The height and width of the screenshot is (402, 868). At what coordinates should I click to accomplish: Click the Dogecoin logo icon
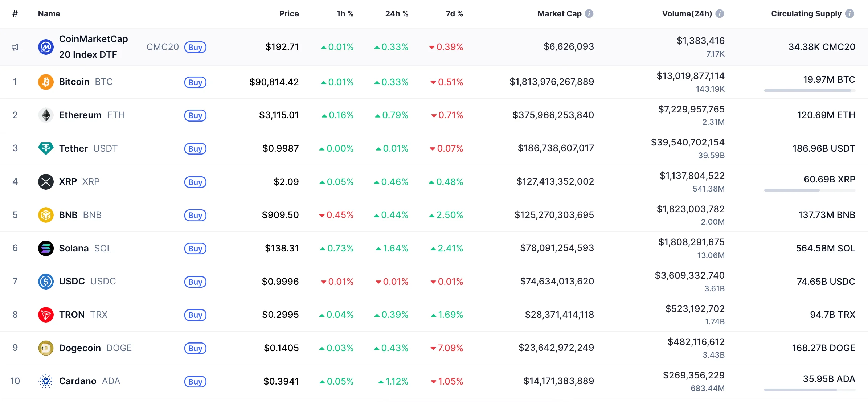point(46,348)
